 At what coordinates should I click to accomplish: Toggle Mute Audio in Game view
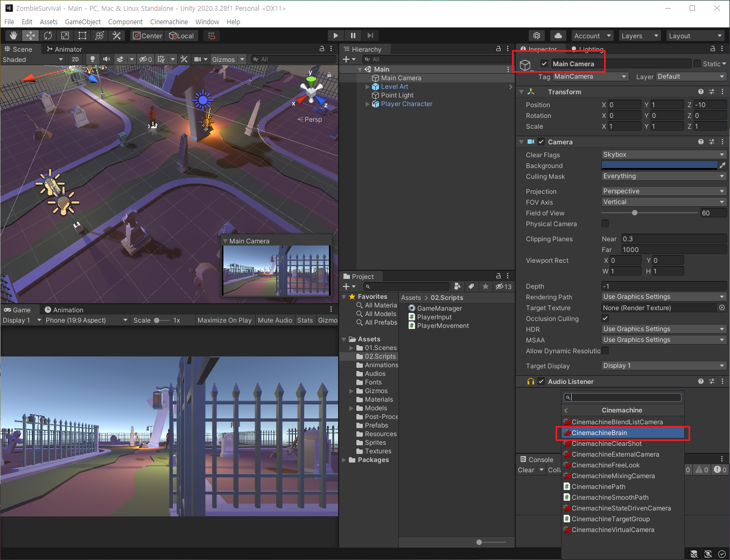click(x=275, y=320)
